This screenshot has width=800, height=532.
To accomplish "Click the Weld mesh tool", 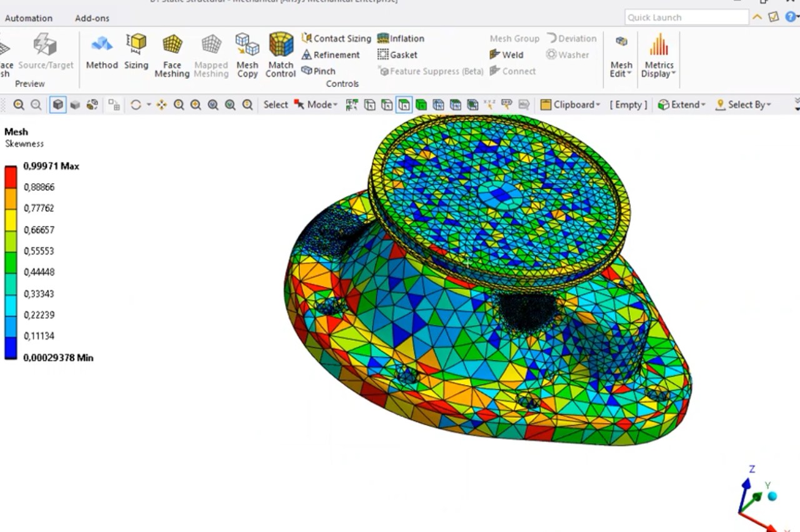I will coord(506,54).
